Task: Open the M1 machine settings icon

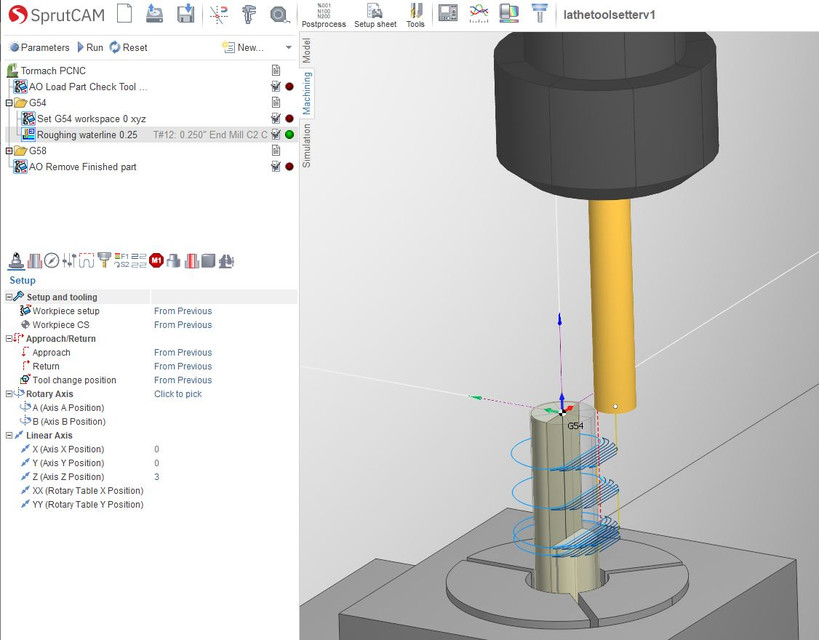Action: coord(156,260)
